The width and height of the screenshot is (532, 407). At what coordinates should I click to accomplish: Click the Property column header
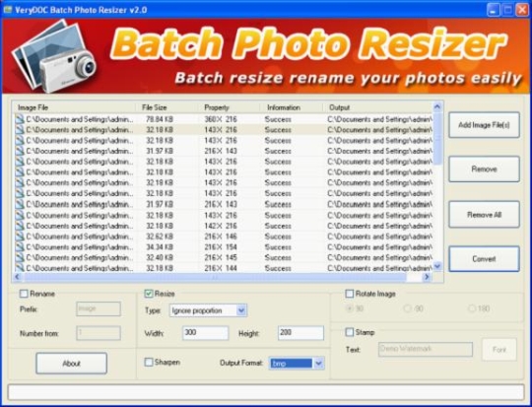click(x=230, y=107)
